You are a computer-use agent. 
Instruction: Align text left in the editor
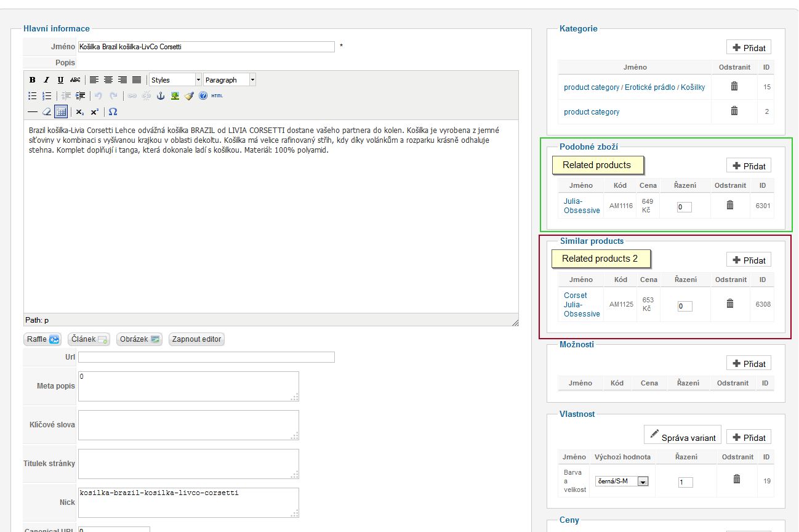(94, 80)
